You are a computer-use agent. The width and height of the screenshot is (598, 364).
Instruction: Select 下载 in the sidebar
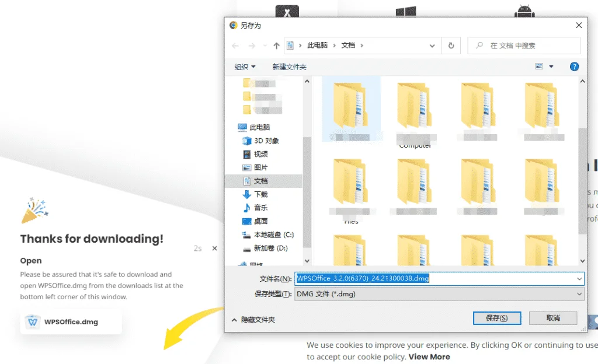point(260,194)
